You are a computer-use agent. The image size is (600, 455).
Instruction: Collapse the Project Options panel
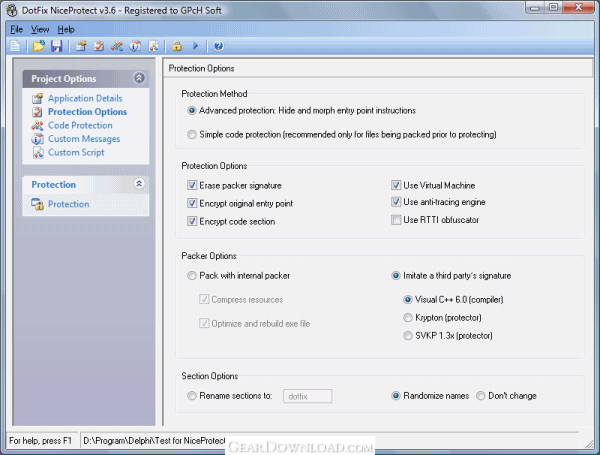coord(139,78)
